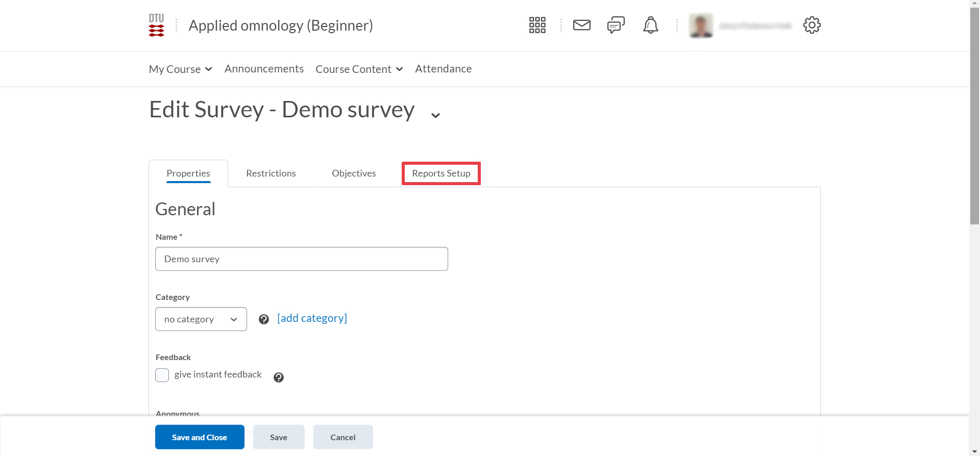Expand the My Course menu
The height and width of the screenshot is (456, 980).
click(x=180, y=69)
